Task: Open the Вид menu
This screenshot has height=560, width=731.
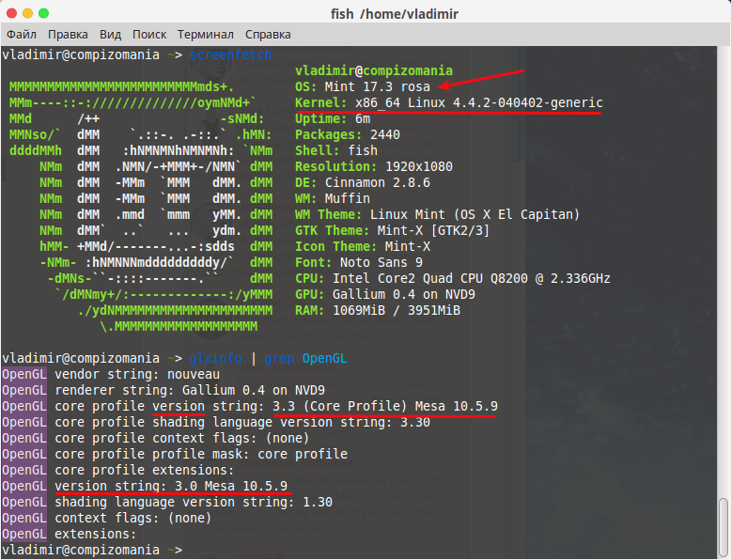Action: 110,35
